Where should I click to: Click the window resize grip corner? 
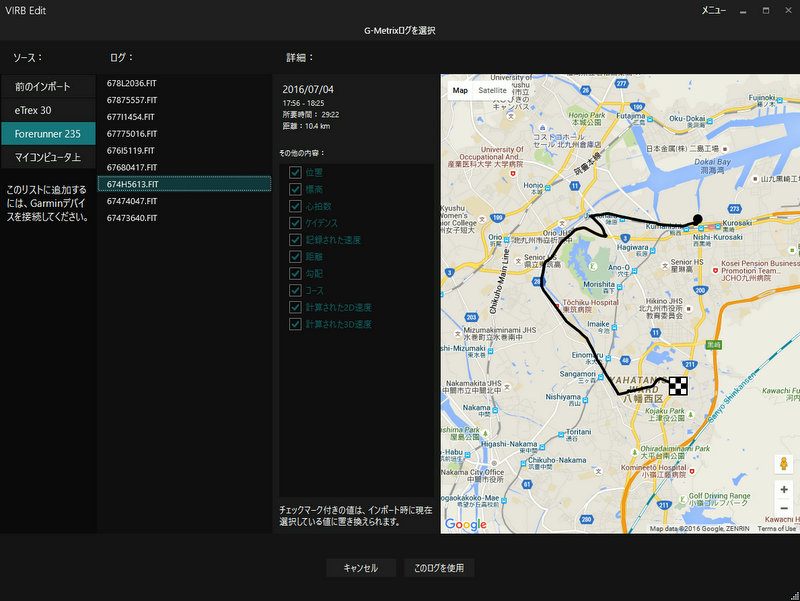(795, 596)
